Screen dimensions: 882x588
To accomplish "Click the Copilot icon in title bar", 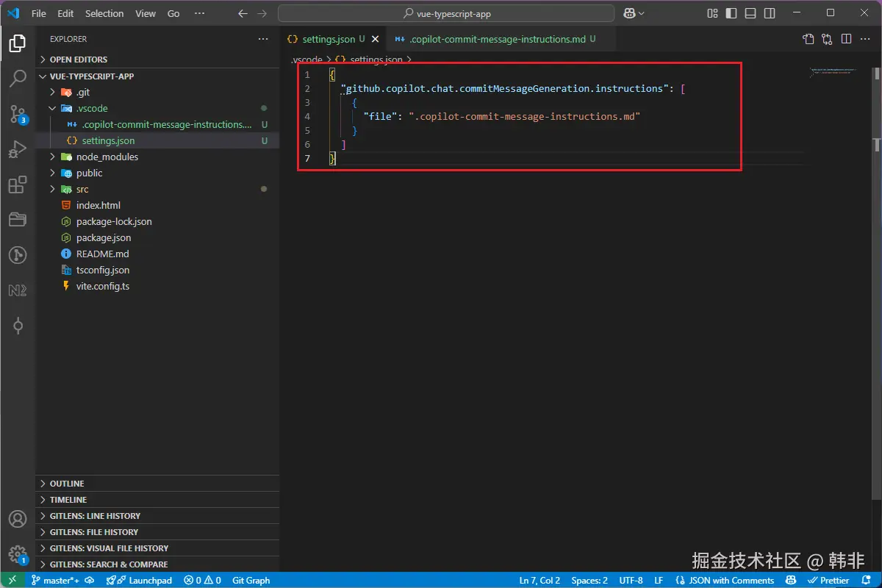I will 630,13.
